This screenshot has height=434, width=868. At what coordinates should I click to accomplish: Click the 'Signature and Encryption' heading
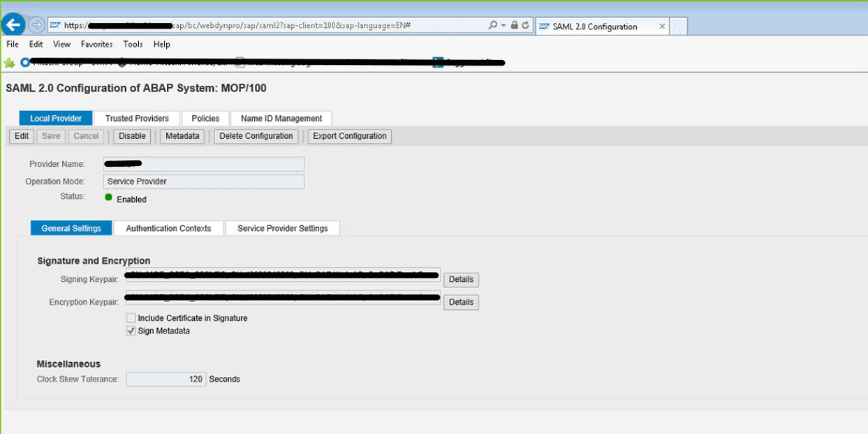coord(94,261)
